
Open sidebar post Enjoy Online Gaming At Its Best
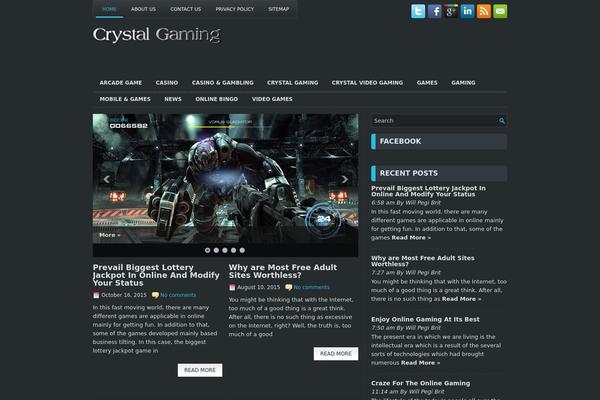click(x=425, y=319)
